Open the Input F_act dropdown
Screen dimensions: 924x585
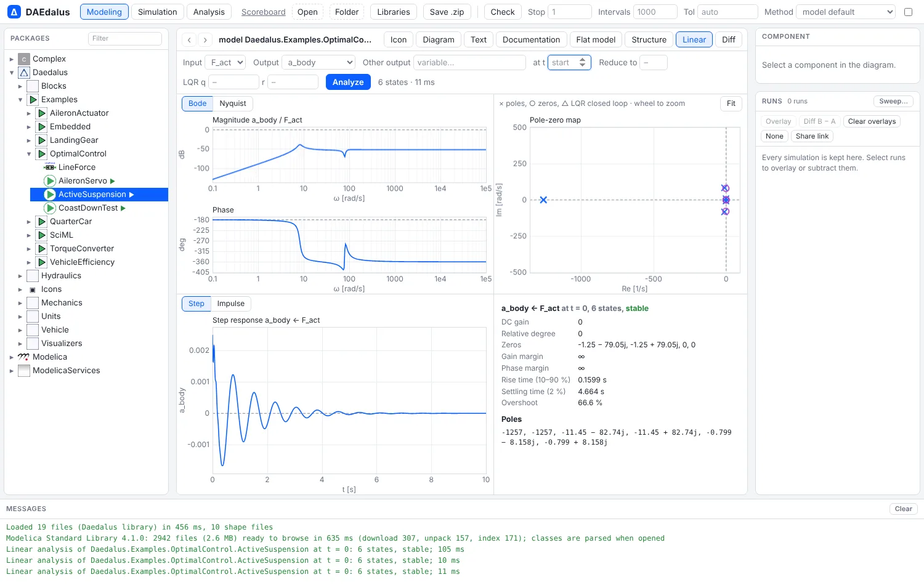pos(225,62)
